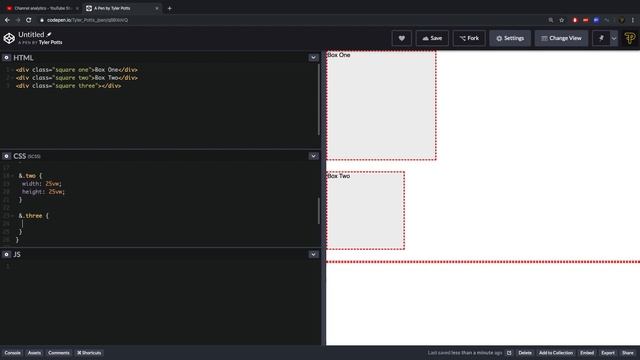Fold the &.three rule at gutter arrow
640x360 pixels.
pyautogui.click(x=13, y=216)
